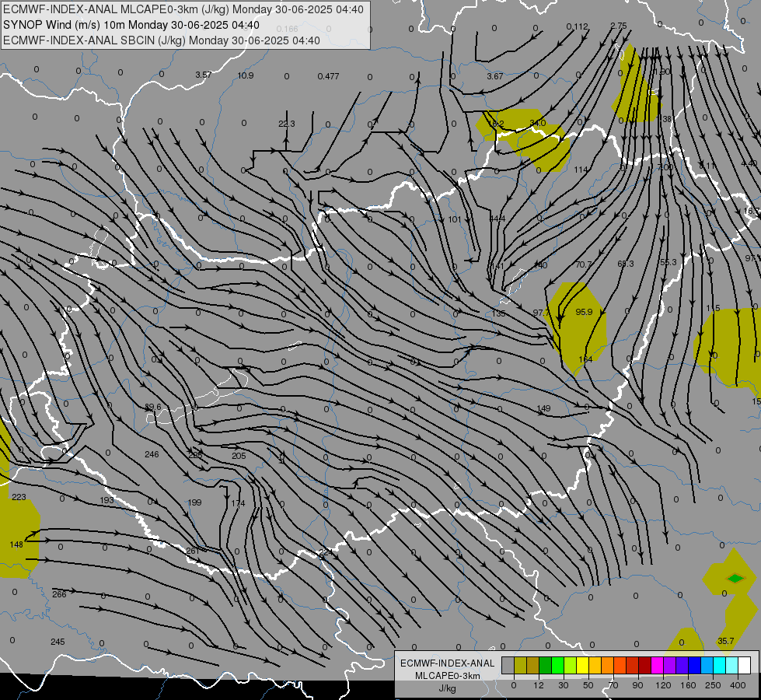Click map value 3.67
This screenshot has height=700, width=761.
(495, 76)
